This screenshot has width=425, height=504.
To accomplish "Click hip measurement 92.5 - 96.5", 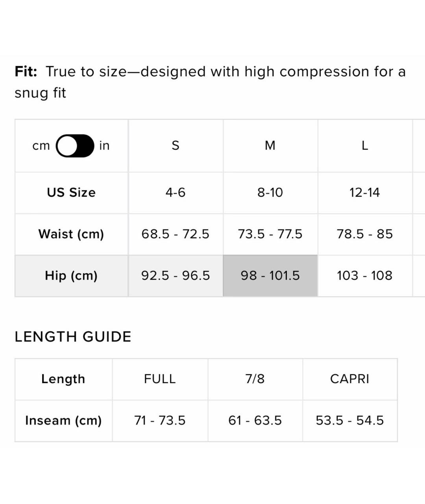I will (176, 276).
